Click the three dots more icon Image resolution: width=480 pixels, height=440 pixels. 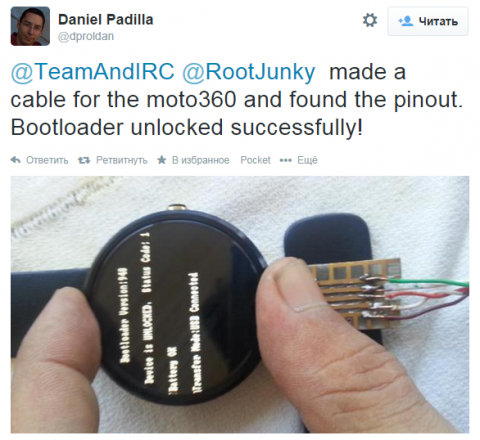(286, 161)
